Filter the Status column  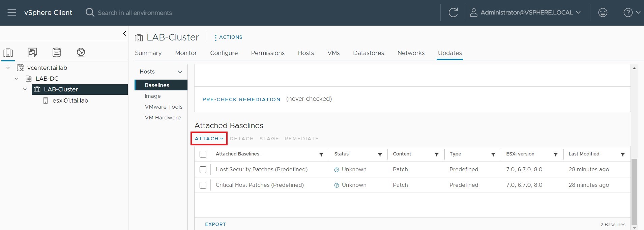(380, 154)
